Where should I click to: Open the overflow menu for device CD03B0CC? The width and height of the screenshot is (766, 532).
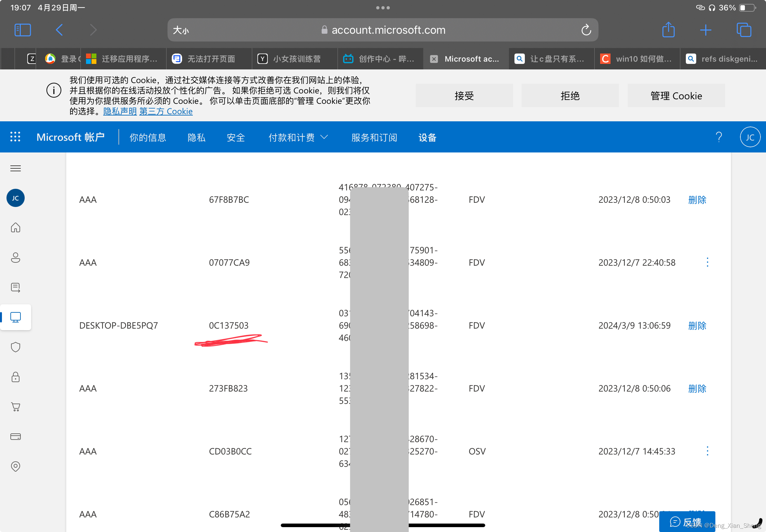pyautogui.click(x=708, y=451)
